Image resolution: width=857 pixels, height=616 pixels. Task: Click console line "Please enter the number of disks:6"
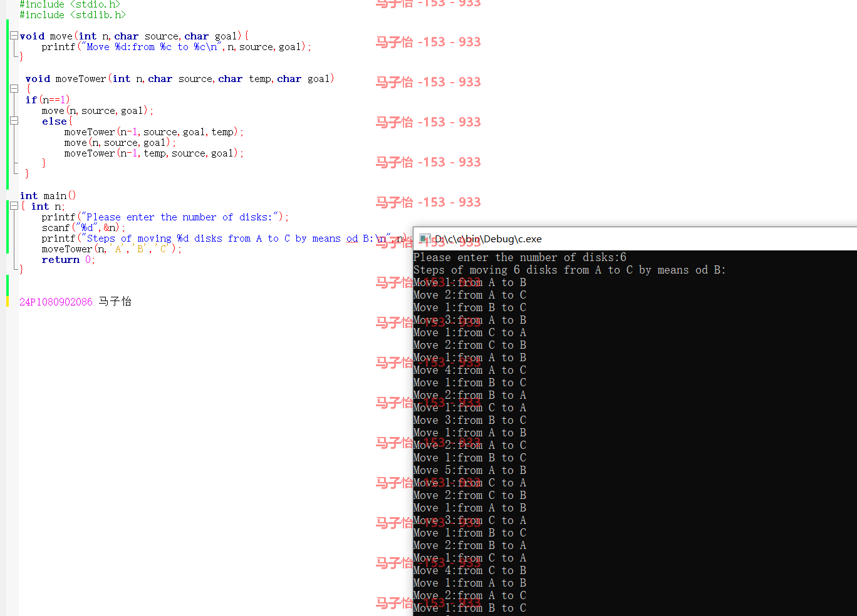520,257
